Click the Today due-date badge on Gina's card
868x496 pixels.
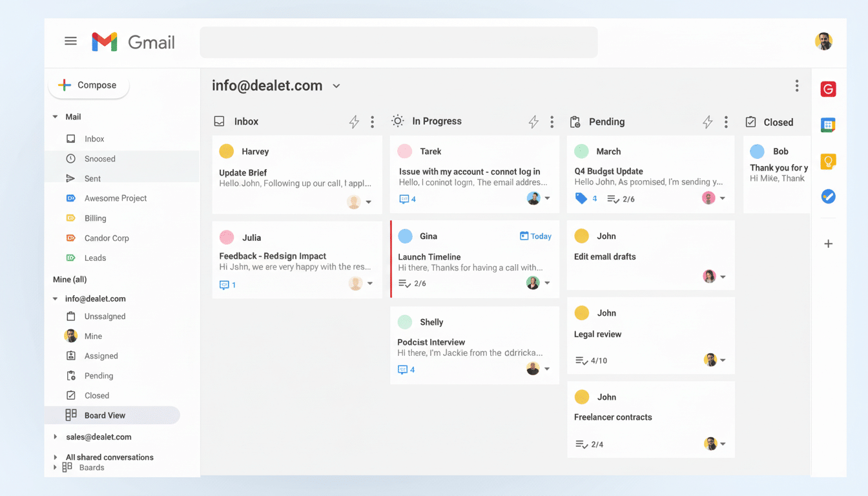pos(535,236)
